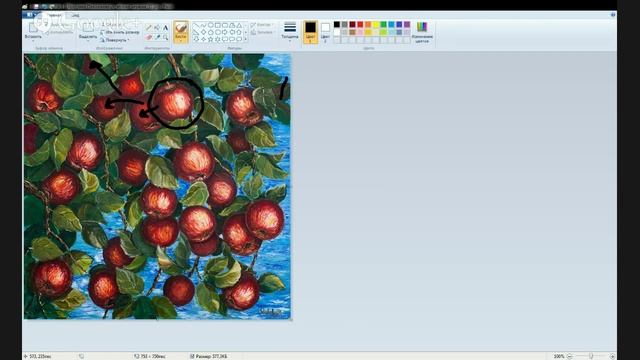This screenshot has width=640, height=360.
Task: Click the Paste (Вставить) clipboard icon
Action: coord(33,27)
